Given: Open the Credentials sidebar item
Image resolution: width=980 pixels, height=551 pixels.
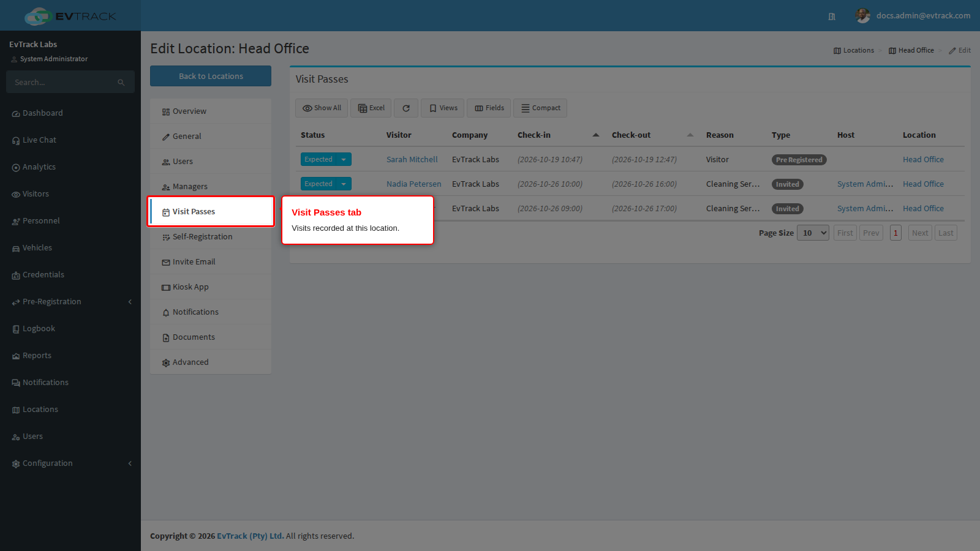Looking at the screenshot, I should click(x=70, y=275).
